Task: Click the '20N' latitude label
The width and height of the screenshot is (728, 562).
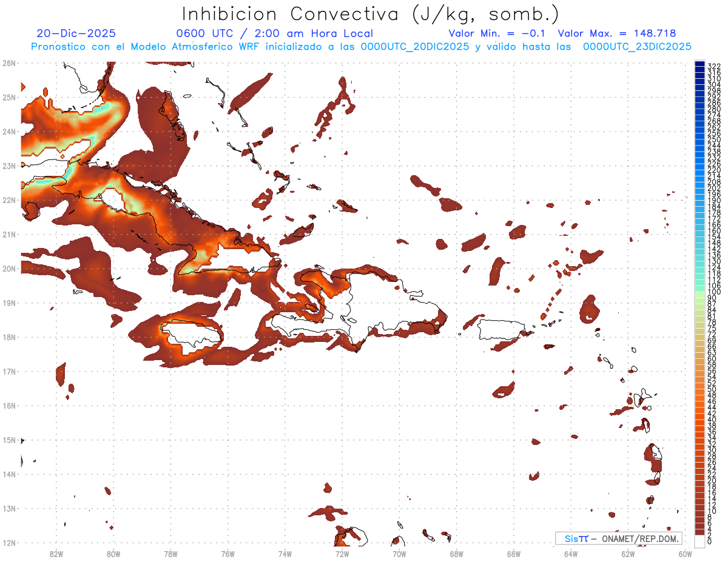Action: (x=9, y=269)
